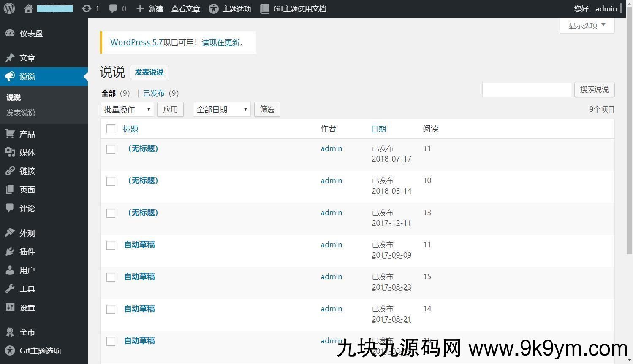Focus the search 说说 text field
Viewport: 633px width, 364px height.
(527, 89)
